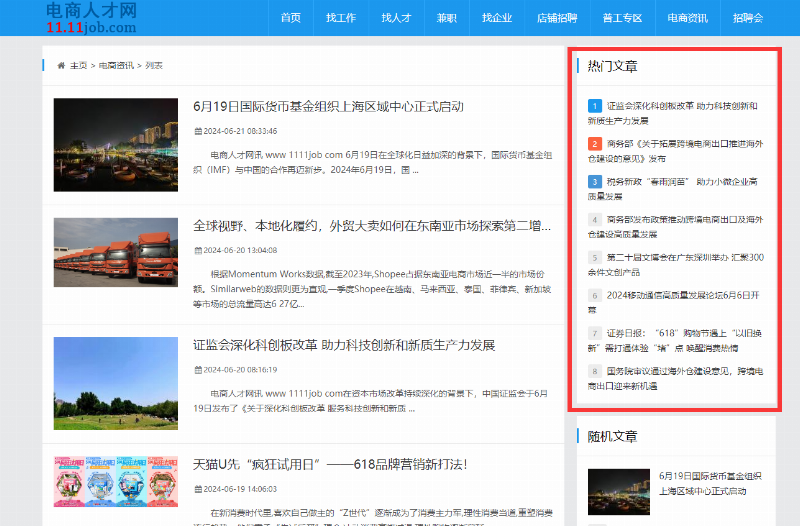The height and width of the screenshot is (526, 800).
Task: Open article 天猫U先“疯狂试用日” headline
Action: pyautogui.click(x=330, y=465)
